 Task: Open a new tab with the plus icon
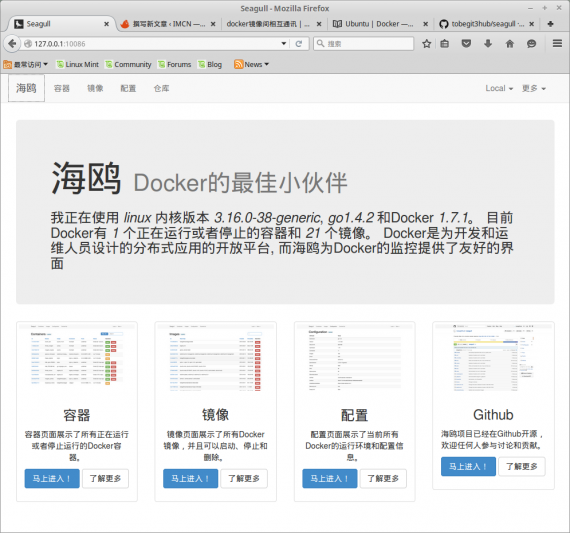[x=550, y=24]
